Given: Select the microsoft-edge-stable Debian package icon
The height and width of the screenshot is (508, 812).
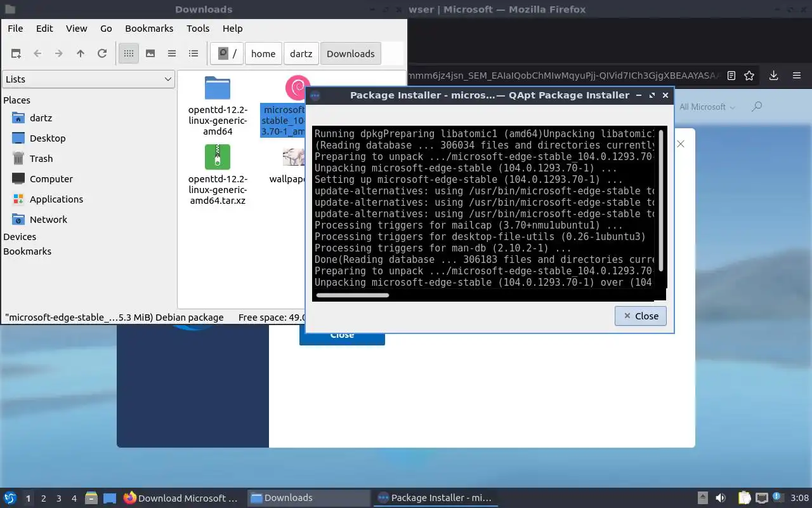Looking at the screenshot, I should click(x=296, y=88).
